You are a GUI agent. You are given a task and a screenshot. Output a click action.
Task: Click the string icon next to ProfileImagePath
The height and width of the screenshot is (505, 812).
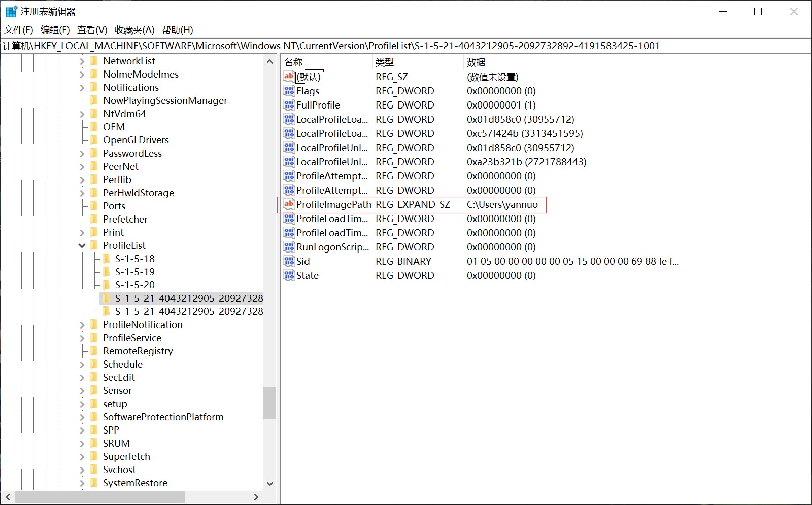(x=289, y=204)
